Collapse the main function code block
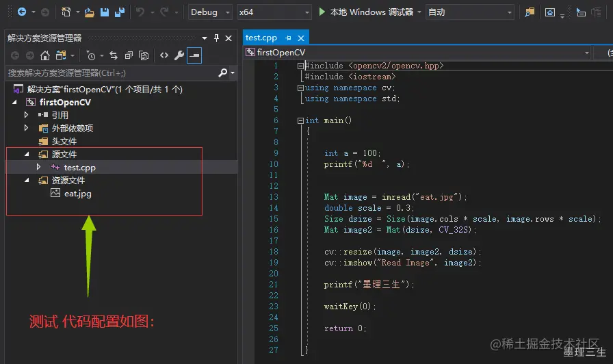 point(300,120)
